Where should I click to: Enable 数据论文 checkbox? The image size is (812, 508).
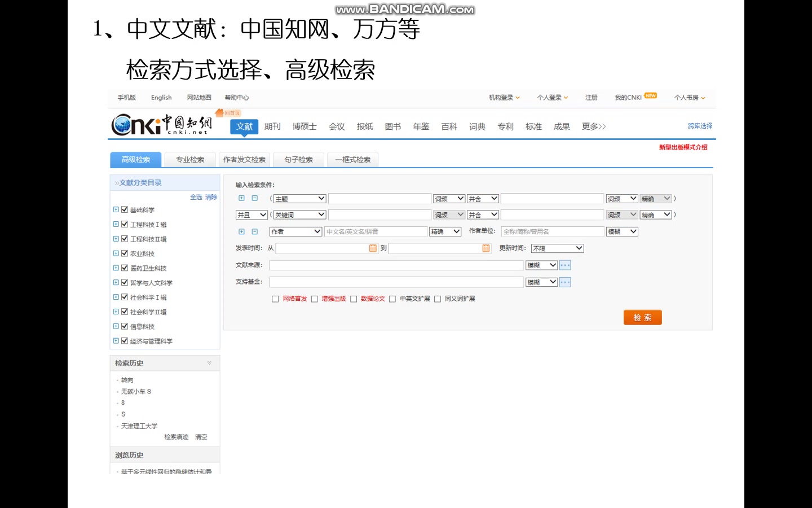click(x=354, y=299)
